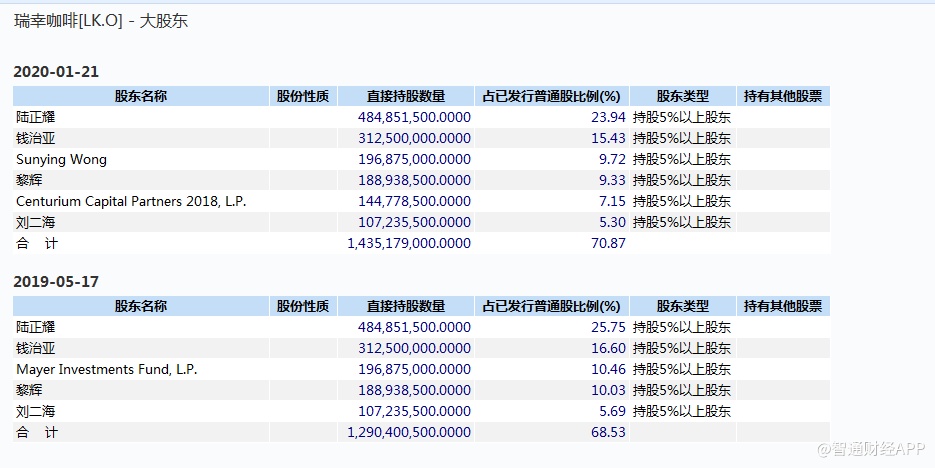The width and height of the screenshot is (935, 468).
Task: Select the 144,778,500.0000 shareholding value
Action: [x=414, y=201]
